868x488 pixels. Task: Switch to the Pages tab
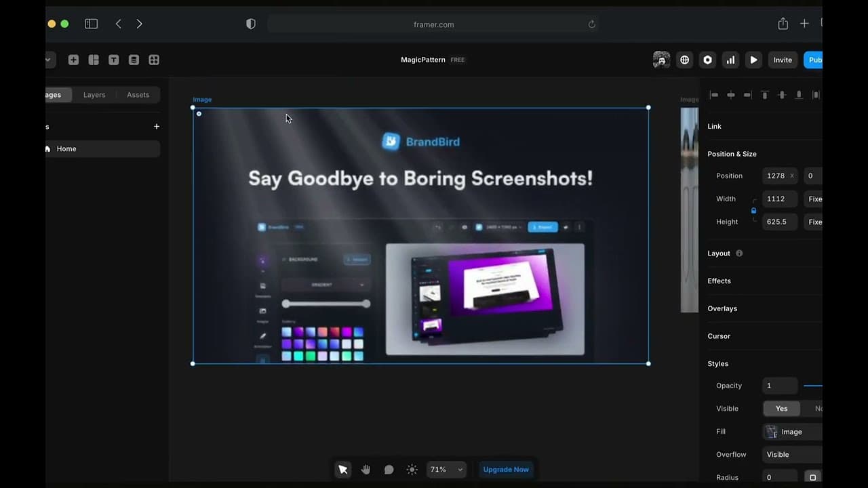tap(58, 95)
